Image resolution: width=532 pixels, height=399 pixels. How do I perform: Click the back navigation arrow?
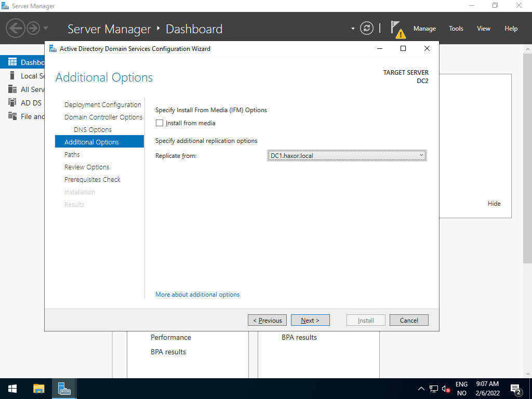[x=16, y=28]
